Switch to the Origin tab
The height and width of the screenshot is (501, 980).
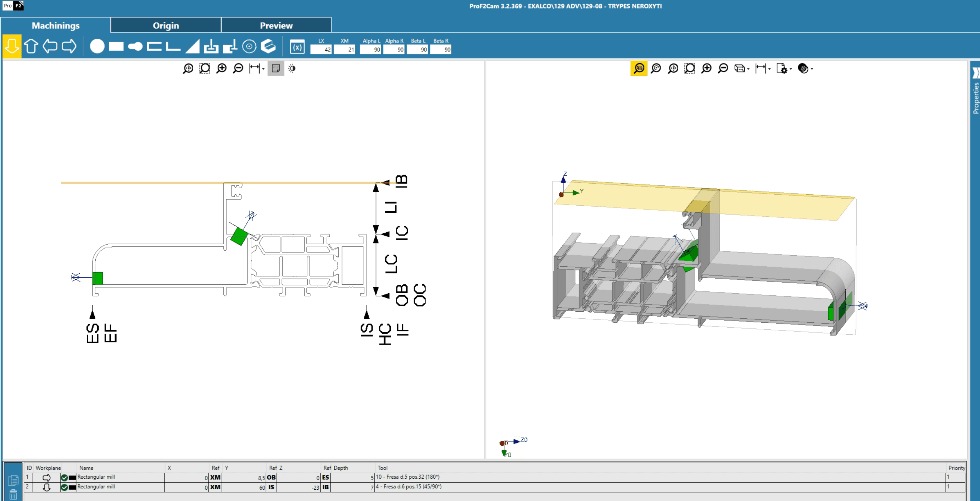pos(166,26)
